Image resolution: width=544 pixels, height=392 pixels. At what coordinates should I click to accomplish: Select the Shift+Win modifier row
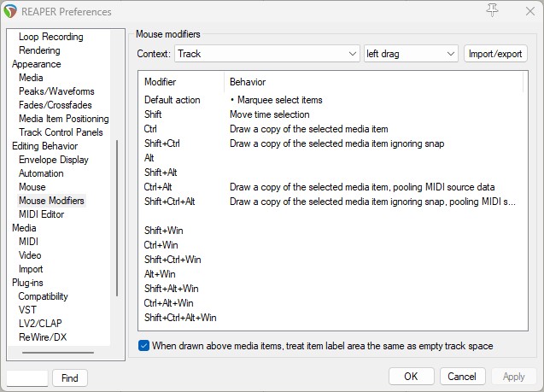[332, 231]
